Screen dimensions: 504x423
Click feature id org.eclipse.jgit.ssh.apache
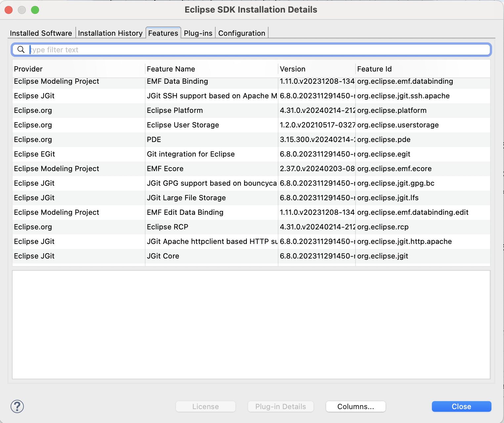pos(403,96)
